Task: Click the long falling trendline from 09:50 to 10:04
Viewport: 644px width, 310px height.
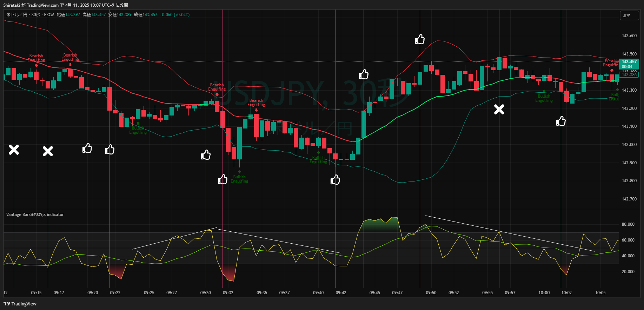Action: pyautogui.click(x=510, y=233)
